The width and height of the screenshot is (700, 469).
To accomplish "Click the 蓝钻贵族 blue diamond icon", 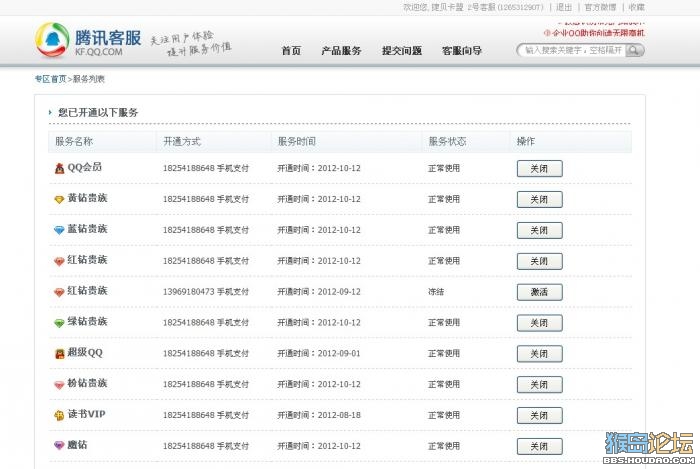I will pyautogui.click(x=59, y=230).
